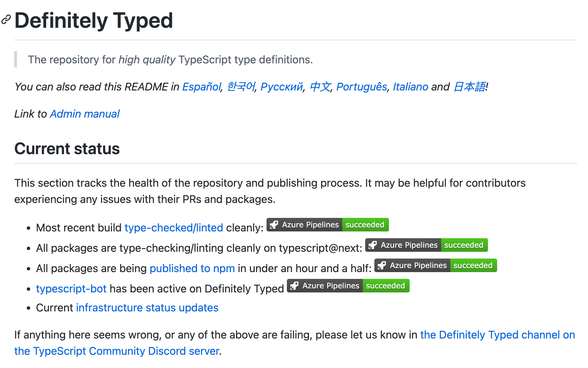Open the Definitely Typed Discord channel link

point(497,335)
